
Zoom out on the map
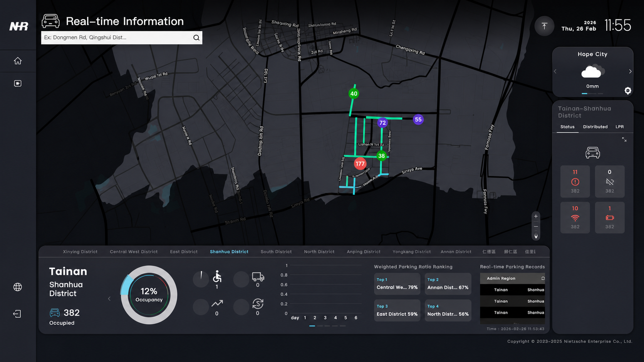pyautogui.click(x=536, y=226)
